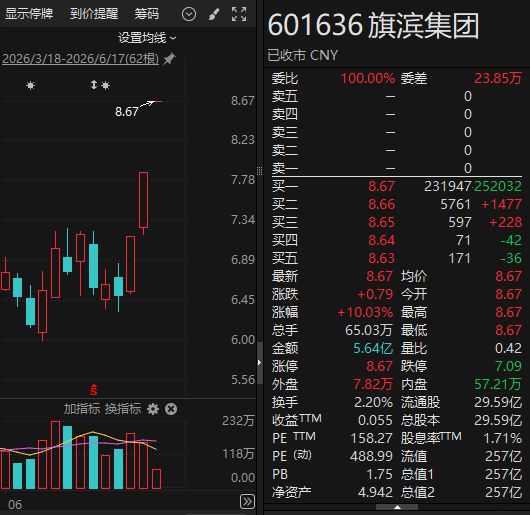Expand chart to fullscreen view
The image size is (530, 515).
239,14
